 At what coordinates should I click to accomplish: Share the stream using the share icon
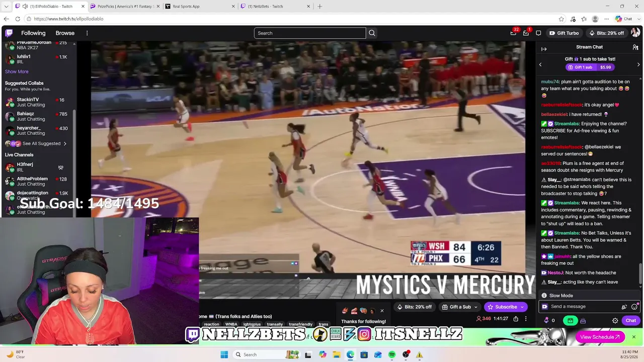516,319
